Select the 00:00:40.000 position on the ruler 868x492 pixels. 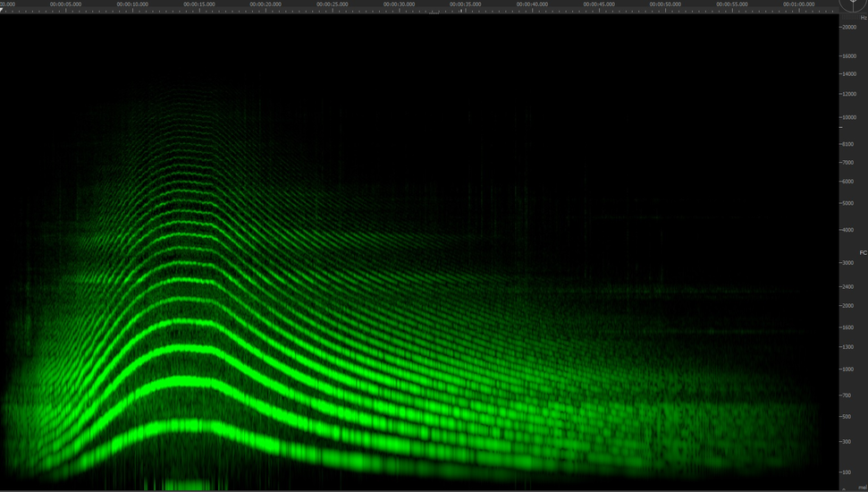coord(532,4)
